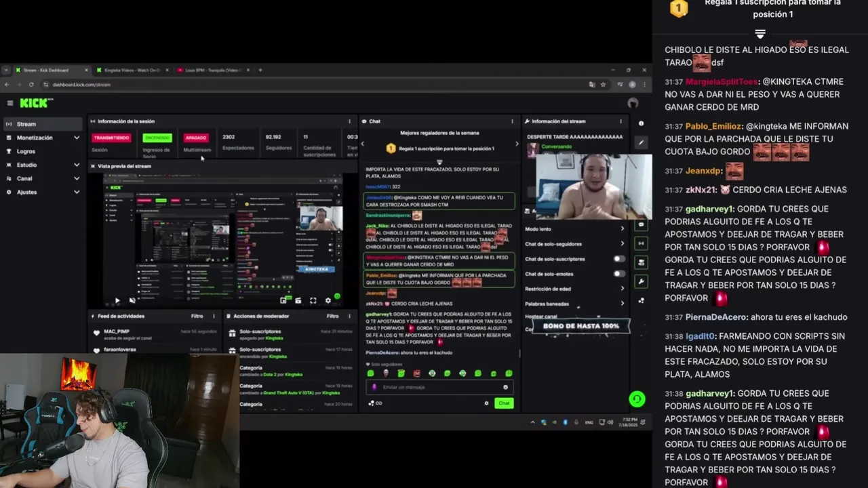Toggle Chat de solo-emotes switch

619,274
